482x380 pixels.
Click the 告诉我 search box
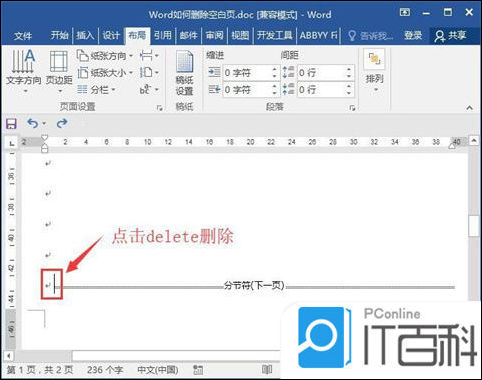370,35
